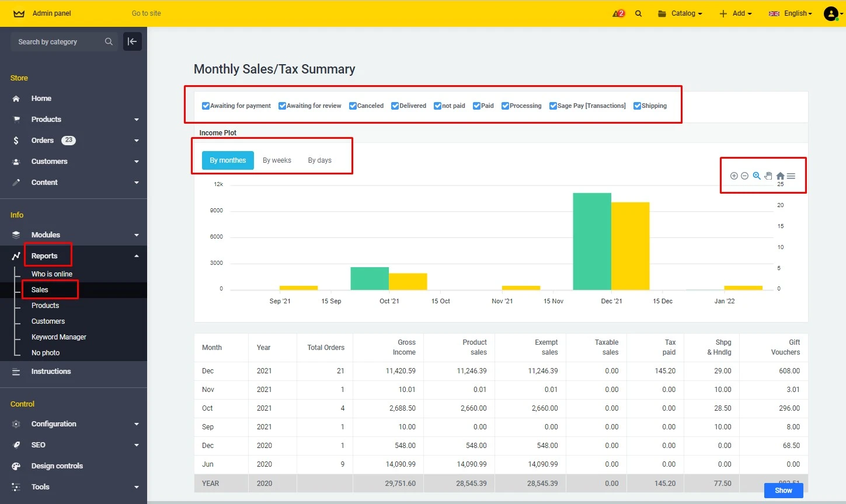The width and height of the screenshot is (846, 504).
Task: Open search with the magnifier in top bar
Action: coord(638,13)
